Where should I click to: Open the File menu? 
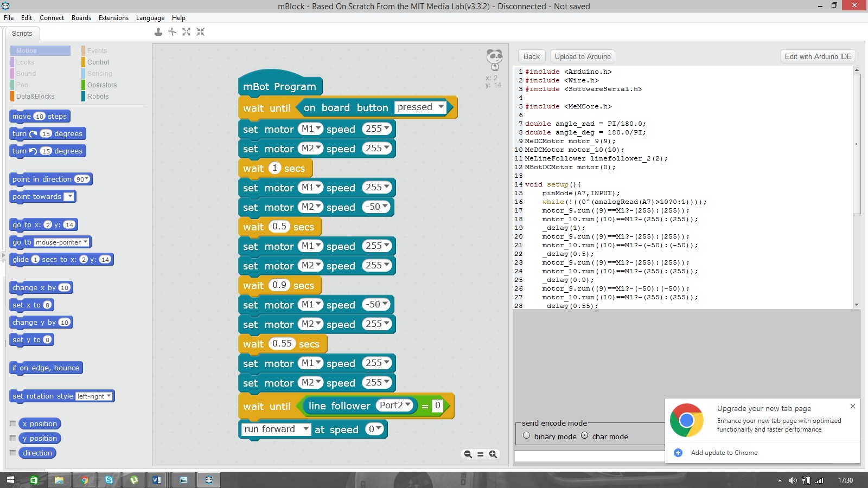point(9,18)
